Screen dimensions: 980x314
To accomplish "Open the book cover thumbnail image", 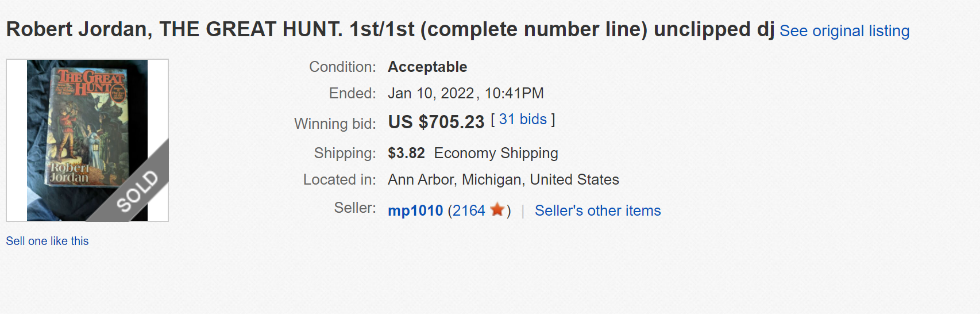I will coord(80,127).
